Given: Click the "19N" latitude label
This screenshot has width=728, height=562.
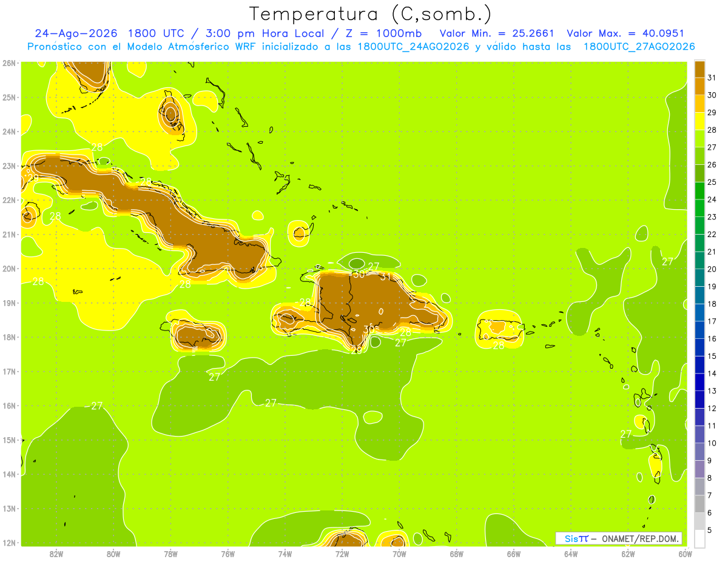Looking at the screenshot, I should coord(8,303).
